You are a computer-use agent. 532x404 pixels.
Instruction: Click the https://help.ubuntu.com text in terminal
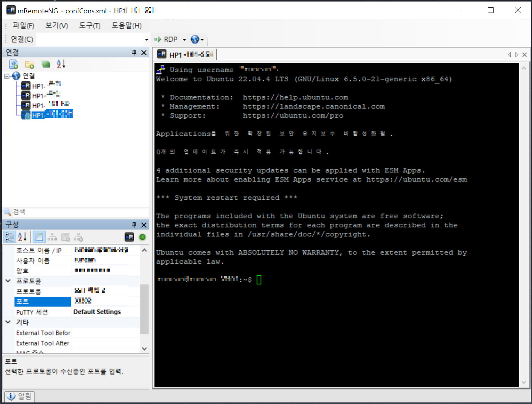(x=296, y=97)
